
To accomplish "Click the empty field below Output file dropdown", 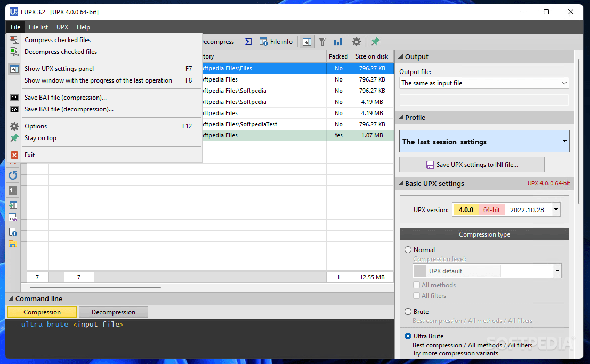I will tap(484, 100).
